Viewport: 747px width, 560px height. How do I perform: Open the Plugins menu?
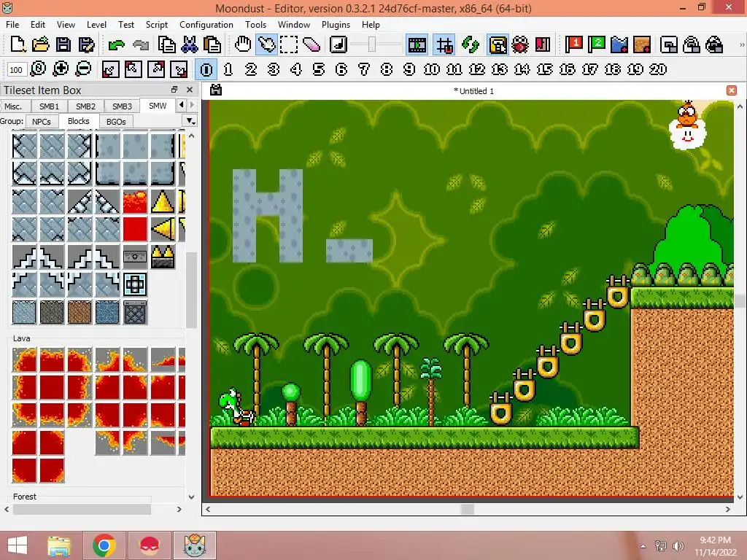[336, 24]
